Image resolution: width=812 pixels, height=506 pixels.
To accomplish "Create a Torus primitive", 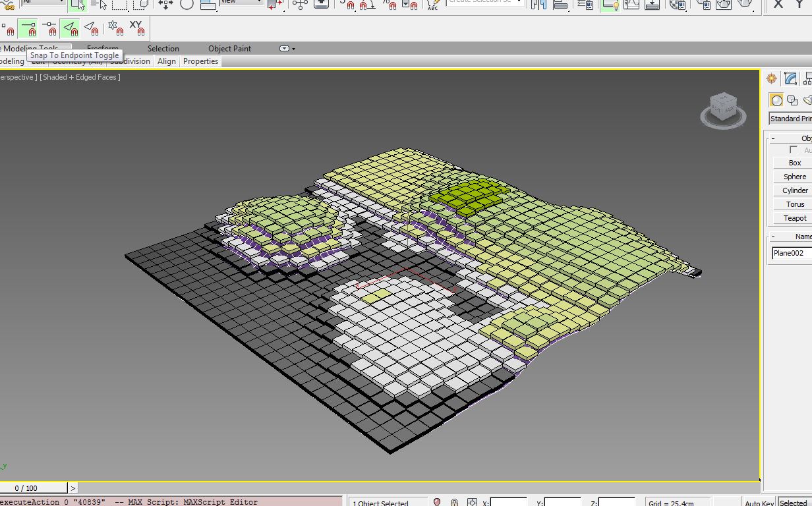I will (795, 204).
